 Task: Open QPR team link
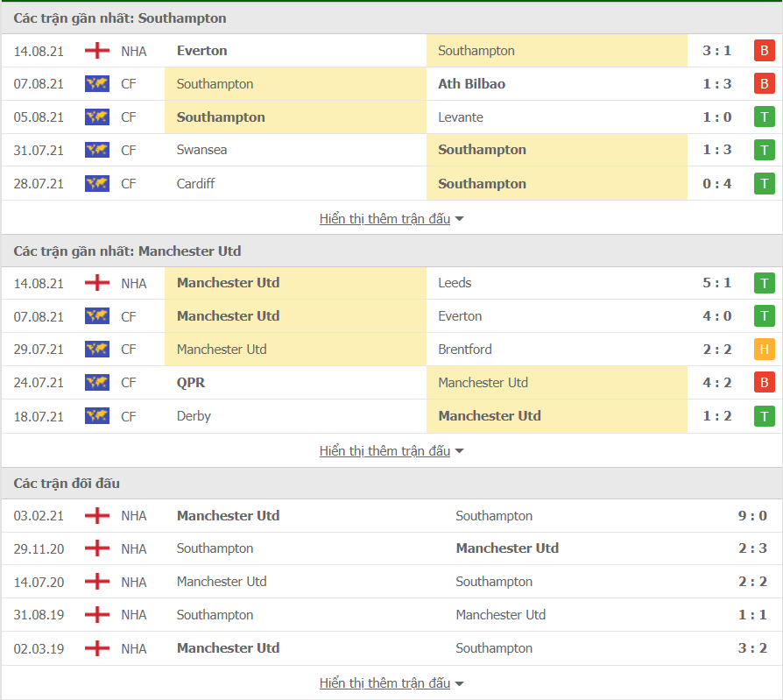(x=191, y=383)
